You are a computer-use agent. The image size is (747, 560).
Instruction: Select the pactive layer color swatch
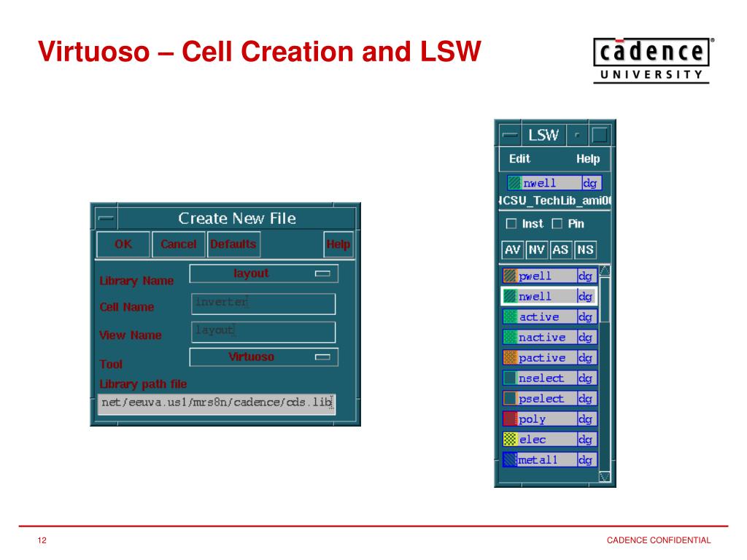coord(510,357)
